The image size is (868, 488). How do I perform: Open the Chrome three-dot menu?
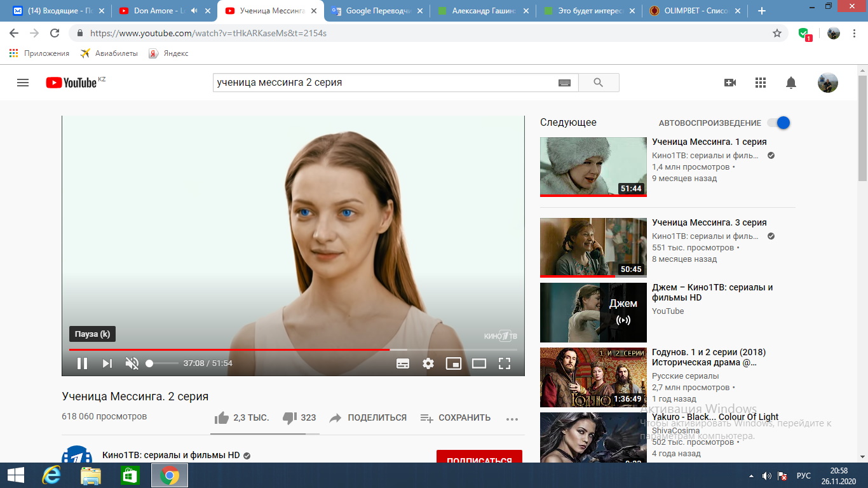(855, 33)
